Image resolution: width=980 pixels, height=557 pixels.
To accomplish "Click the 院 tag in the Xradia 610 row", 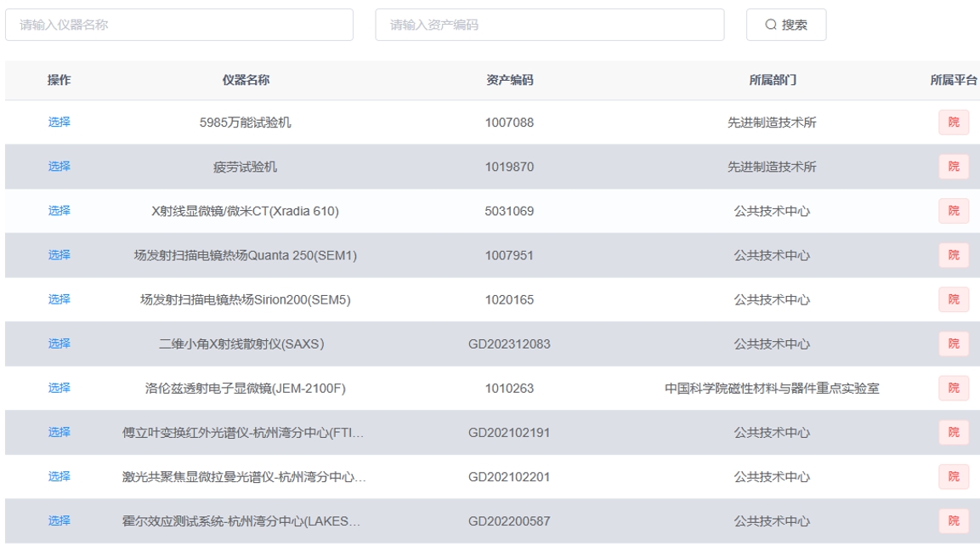I will pos(954,211).
